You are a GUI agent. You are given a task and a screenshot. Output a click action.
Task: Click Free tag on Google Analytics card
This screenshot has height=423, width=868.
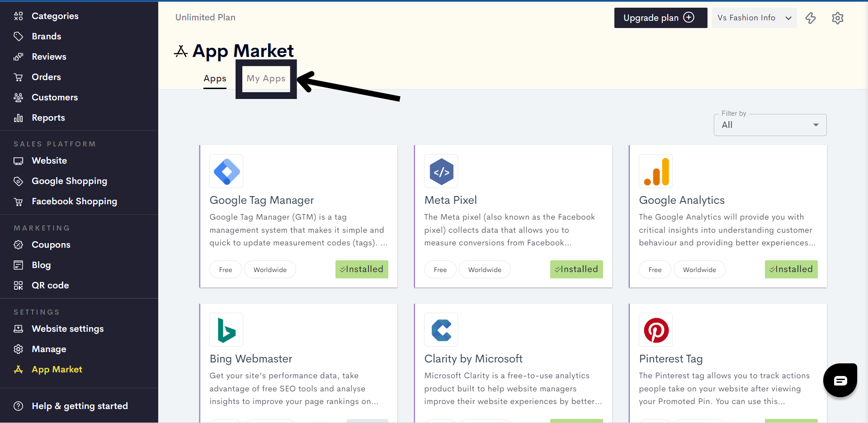click(655, 270)
